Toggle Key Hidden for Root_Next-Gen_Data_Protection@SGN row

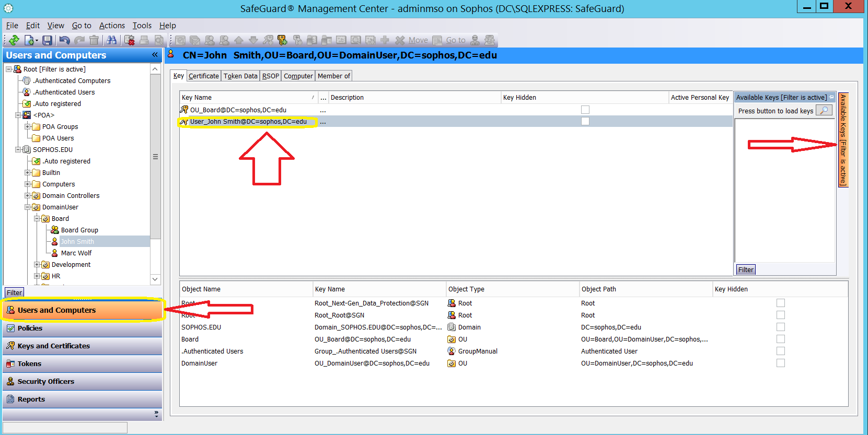pos(781,303)
